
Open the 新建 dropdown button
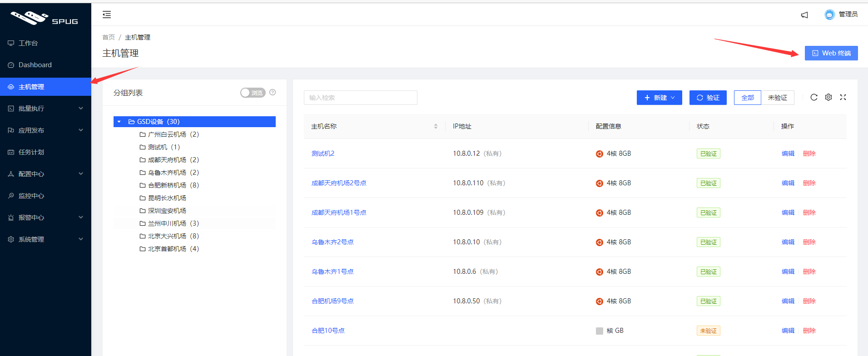coord(660,98)
